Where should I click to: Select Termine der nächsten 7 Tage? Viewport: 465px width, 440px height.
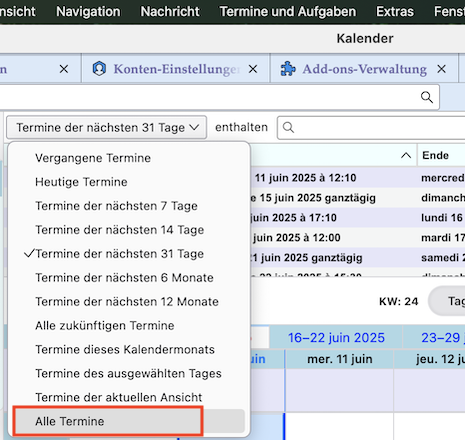(128, 206)
